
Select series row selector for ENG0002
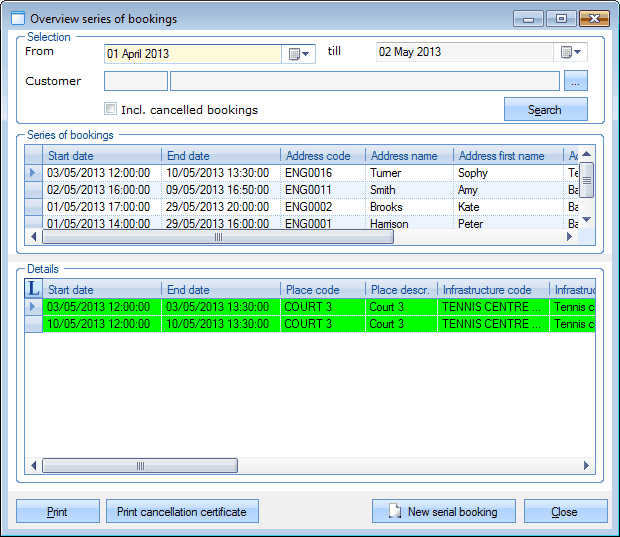point(33,207)
